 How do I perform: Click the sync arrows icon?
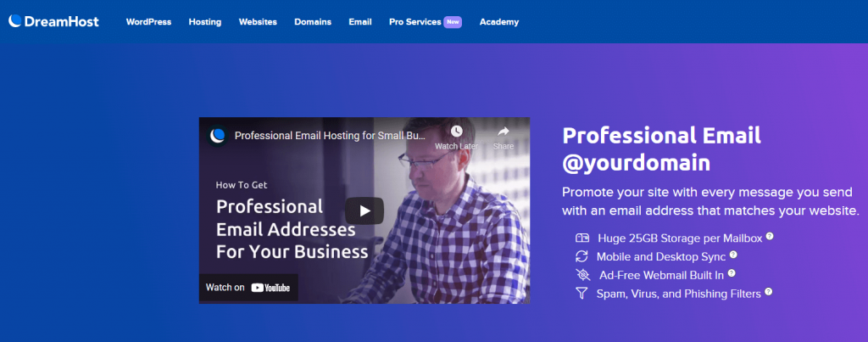581,256
